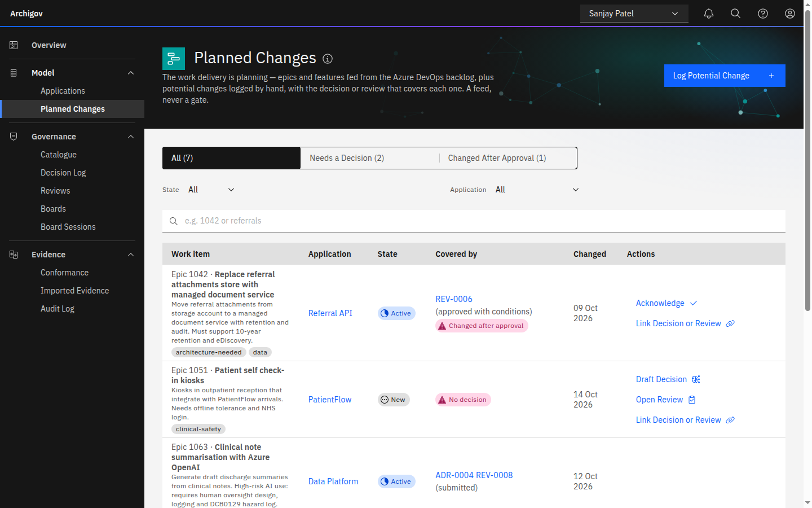This screenshot has height=508, width=812.
Task: Open Audit Log in sidebar
Action: 58,309
